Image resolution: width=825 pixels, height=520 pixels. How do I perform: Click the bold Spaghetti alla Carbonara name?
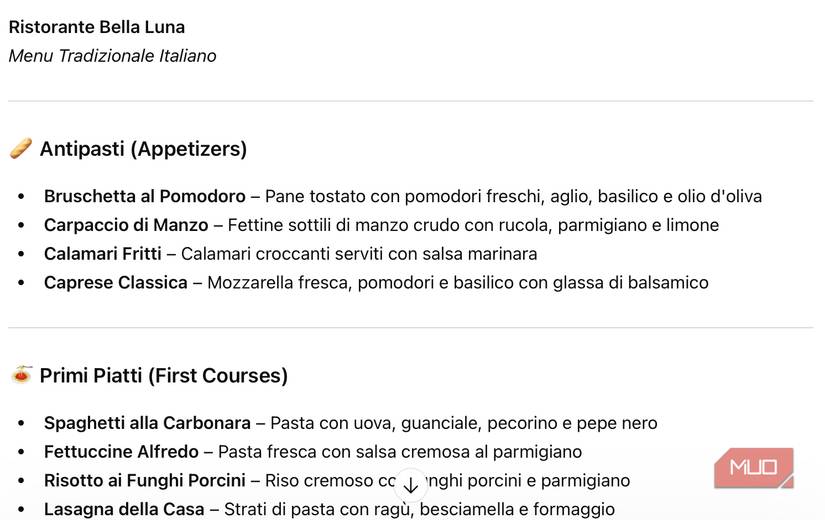(147, 423)
